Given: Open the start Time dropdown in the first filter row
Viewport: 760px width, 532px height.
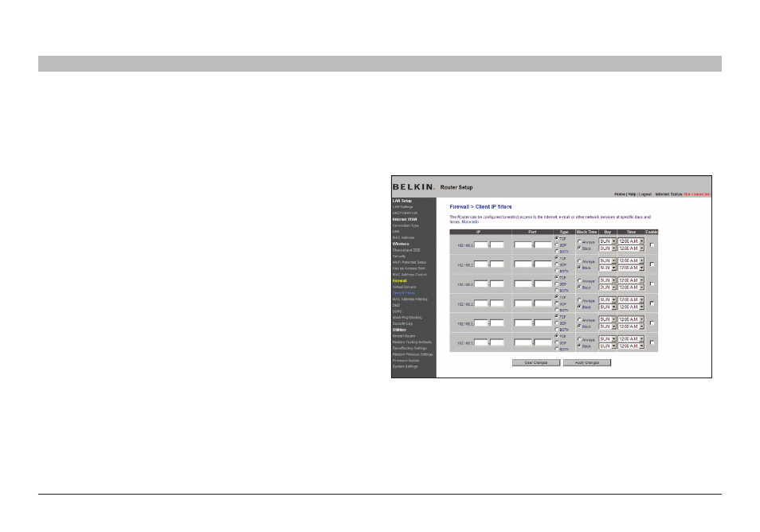Looking at the screenshot, I should (x=631, y=241).
